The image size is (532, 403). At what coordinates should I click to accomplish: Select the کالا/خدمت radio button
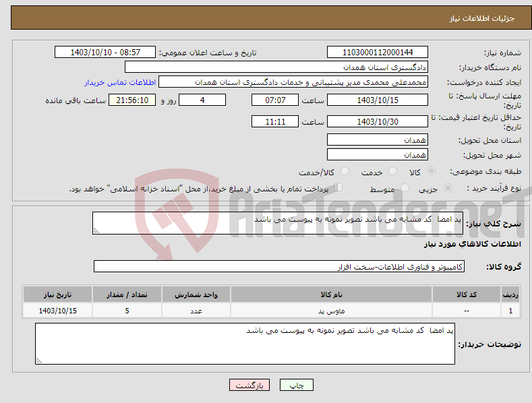coord(345,171)
